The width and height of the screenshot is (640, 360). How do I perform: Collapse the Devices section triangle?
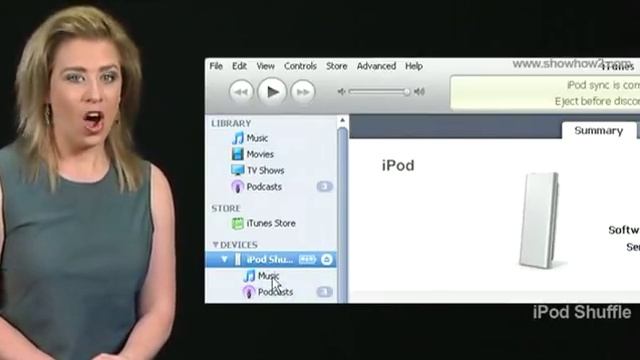[216, 244]
